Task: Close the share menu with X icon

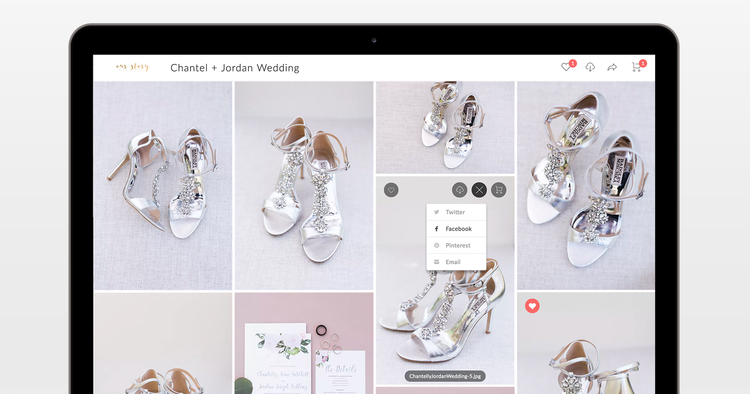Action: point(479,190)
